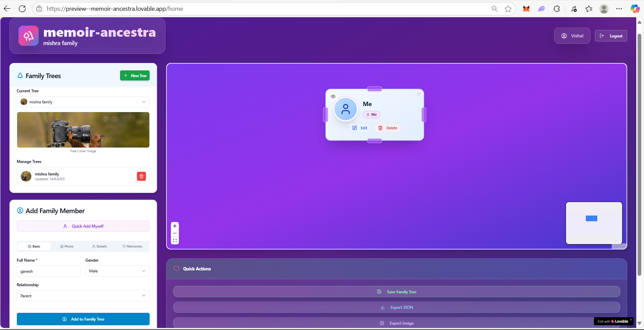This screenshot has width=644, height=330.
Task: Save Family Tree from Quick Actions
Action: [396, 292]
